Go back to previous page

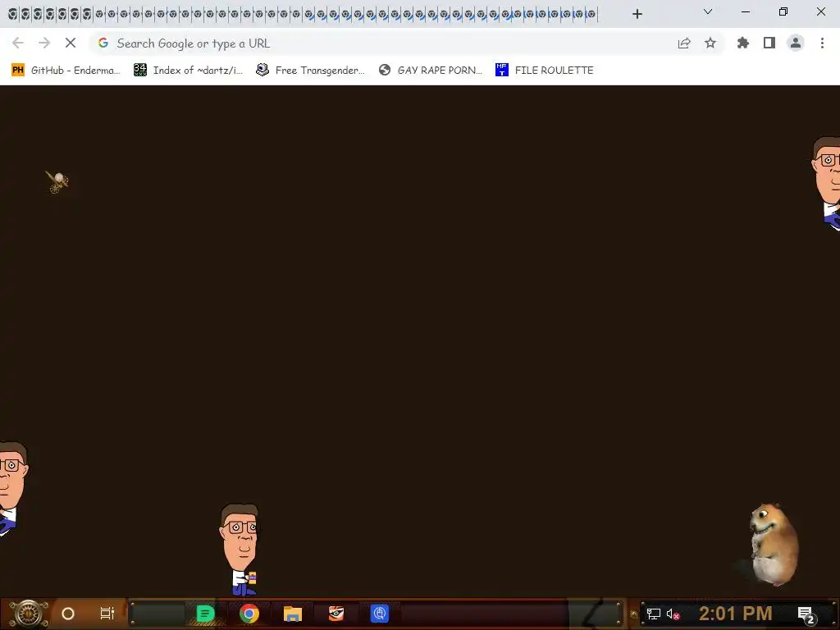click(18, 43)
